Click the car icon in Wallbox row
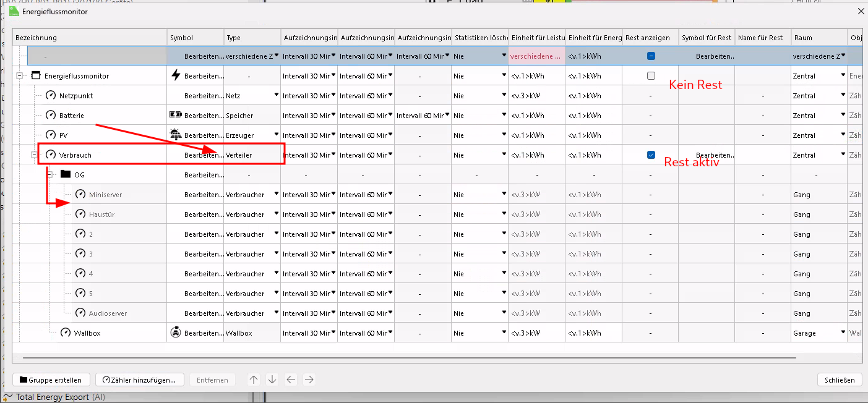 (x=176, y=333)
